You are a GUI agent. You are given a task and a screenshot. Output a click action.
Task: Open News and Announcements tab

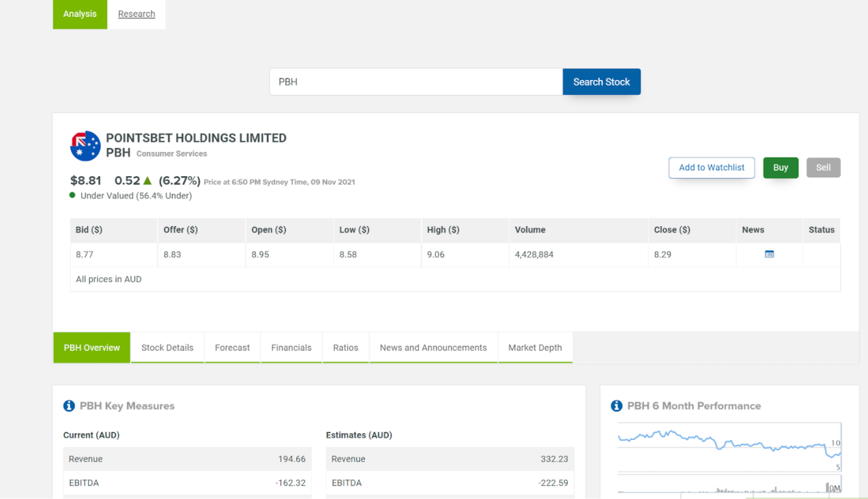(x=433, y=348)
